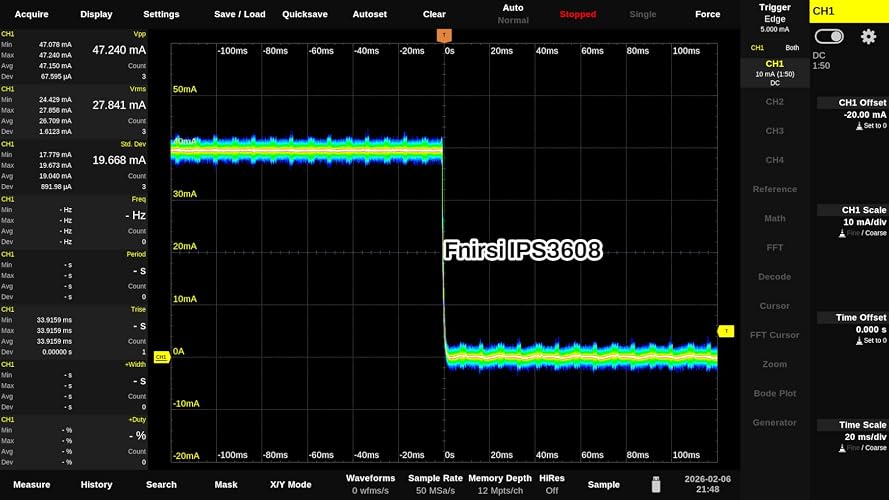The height and width of the screenshot is (500, 889).
Task: Set Time Offset to 0
Action: (x=871, y=341)
